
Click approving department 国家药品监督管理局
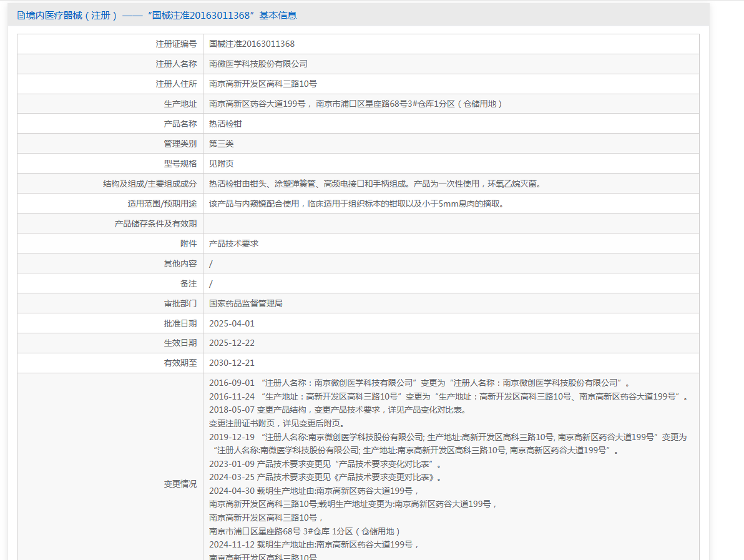246,303
